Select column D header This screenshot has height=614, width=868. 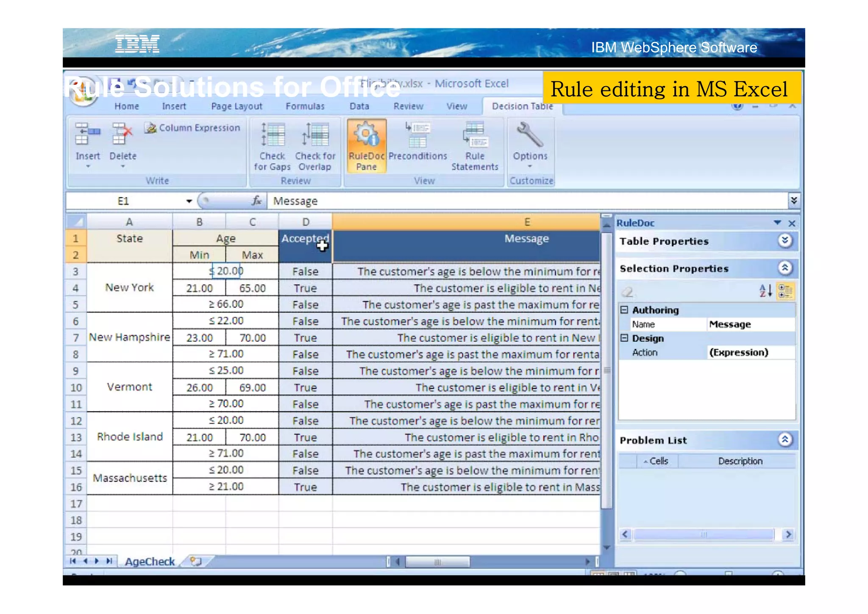click(x=306, y=222)
